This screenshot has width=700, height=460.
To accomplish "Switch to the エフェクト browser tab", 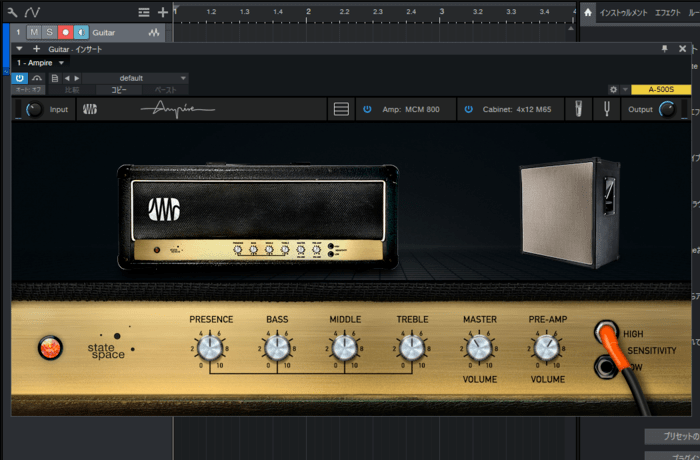I will [x=667, y=12].
